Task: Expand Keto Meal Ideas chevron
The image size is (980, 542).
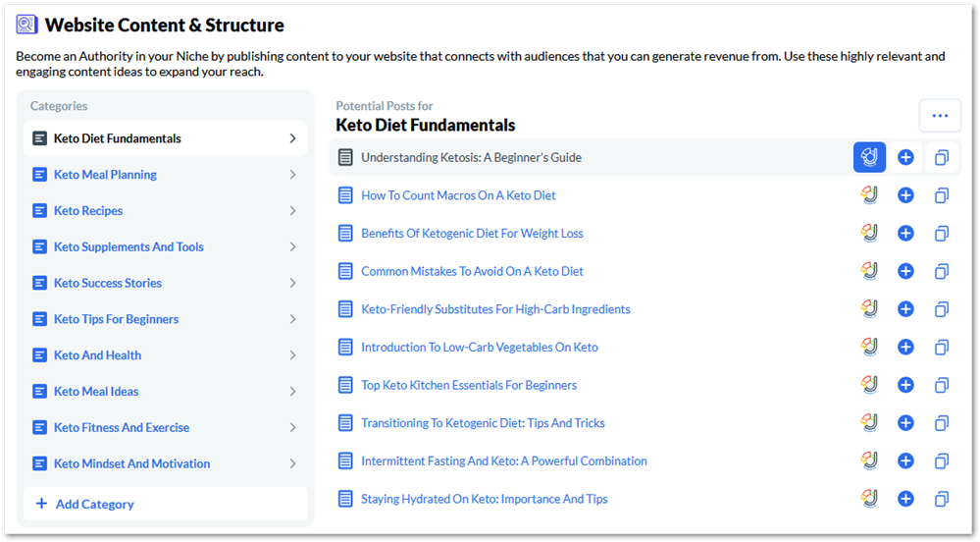Action: (292, 391)
